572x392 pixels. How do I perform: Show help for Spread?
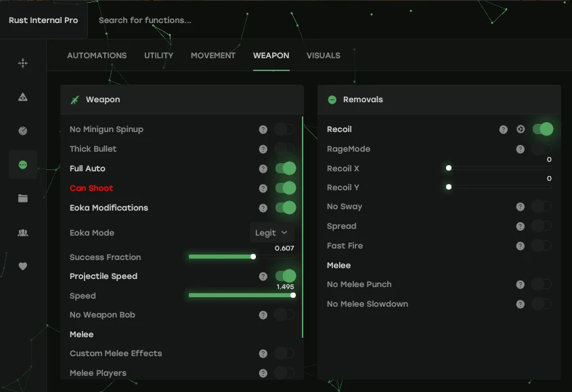tap(520, 226)
